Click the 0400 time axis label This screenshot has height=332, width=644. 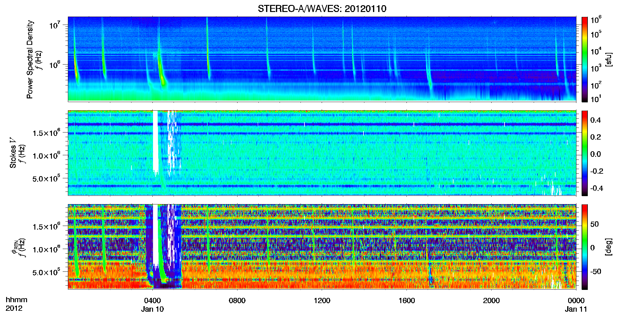tap(152, 300)
